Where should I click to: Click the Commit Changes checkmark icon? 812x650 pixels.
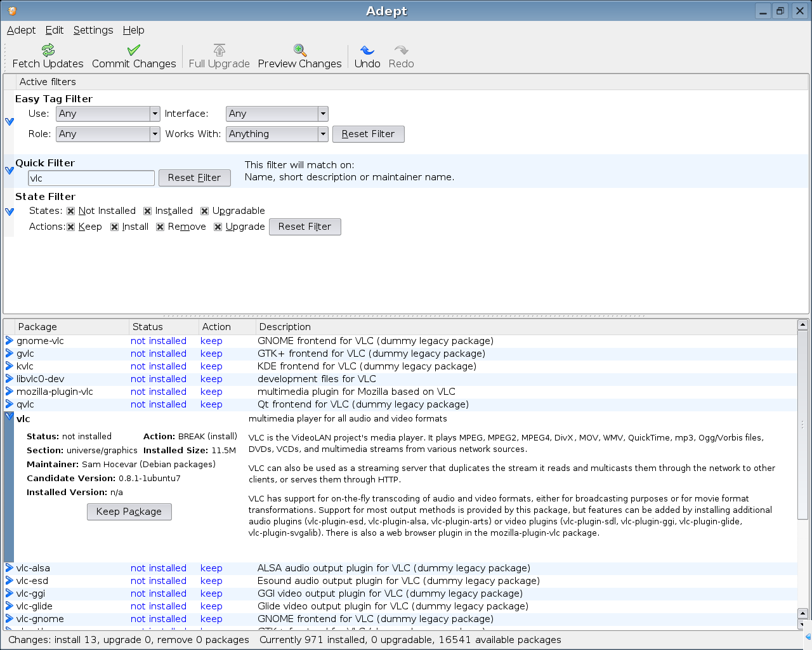(134, 50)
